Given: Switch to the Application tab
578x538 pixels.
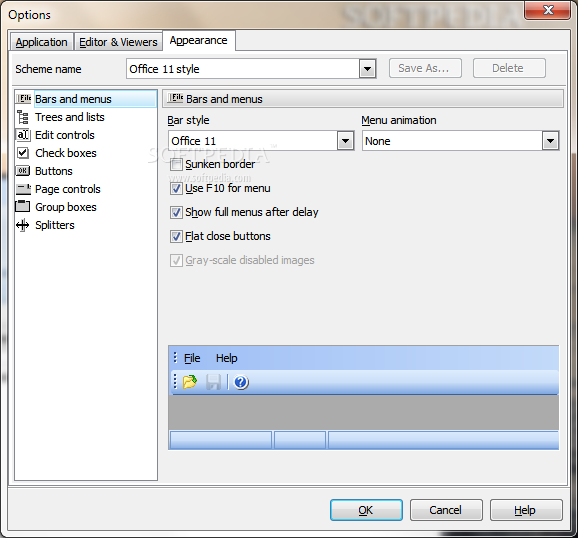Looking at the screenshot, I should click(x=41, y=42).
